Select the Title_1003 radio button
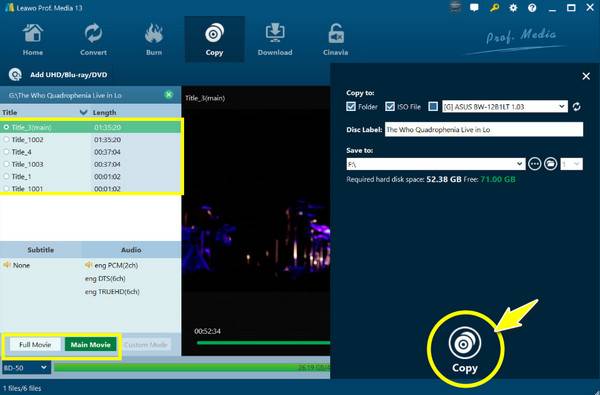600x395 pixels. [x=6, y=164]
